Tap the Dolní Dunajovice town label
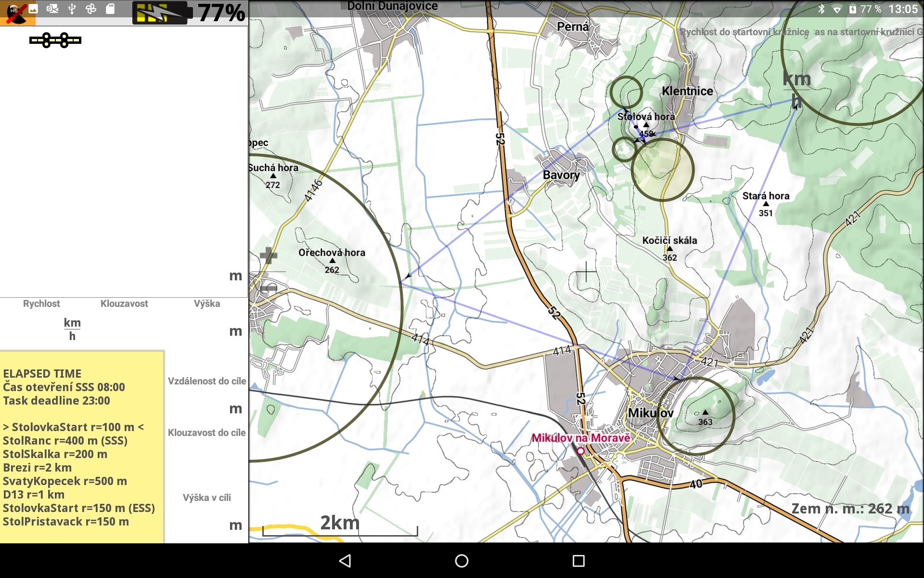 pos(392,6)
